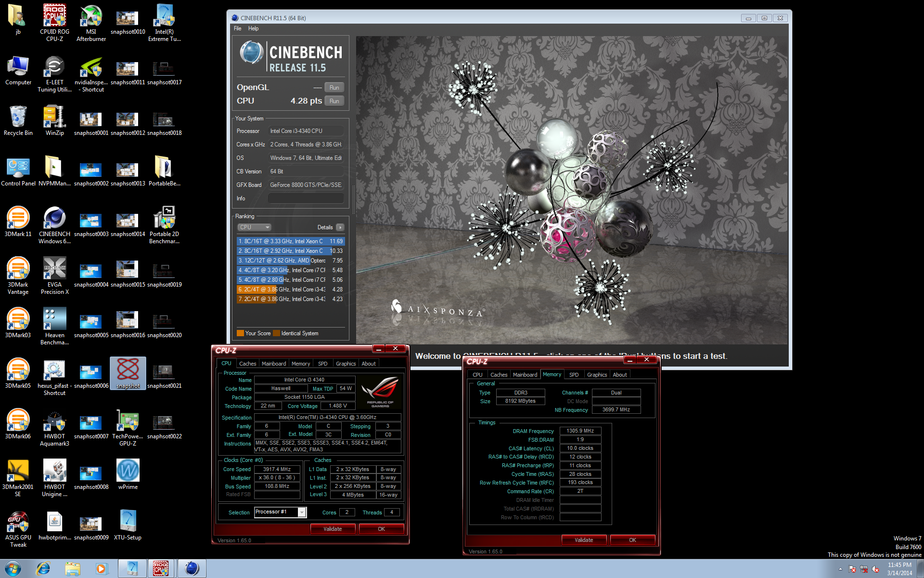Open TechPowerUp GPU-Z desktop icon
Screen dimensions: 924x578
point(128,427)
